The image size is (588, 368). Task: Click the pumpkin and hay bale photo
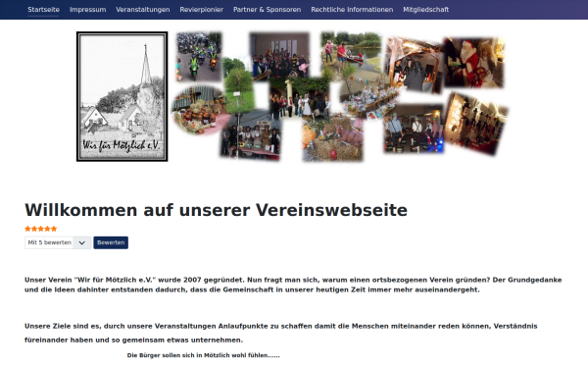332,139
